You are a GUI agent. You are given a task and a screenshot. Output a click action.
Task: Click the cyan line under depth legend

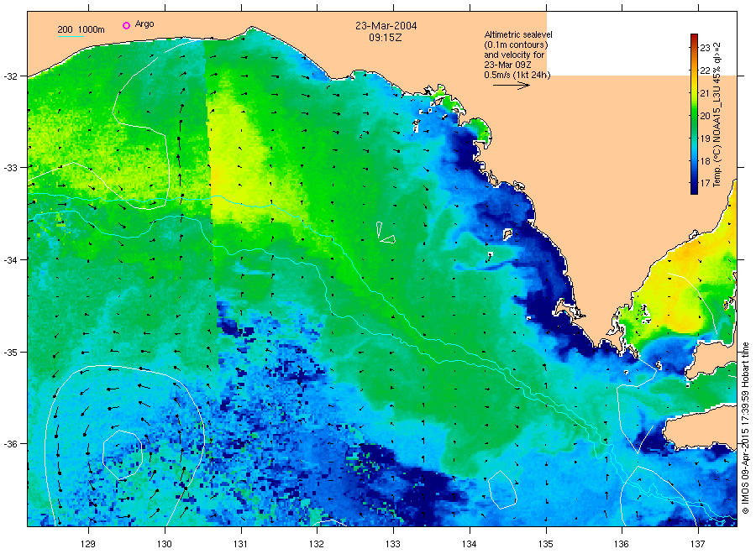(x=71, y=36)
